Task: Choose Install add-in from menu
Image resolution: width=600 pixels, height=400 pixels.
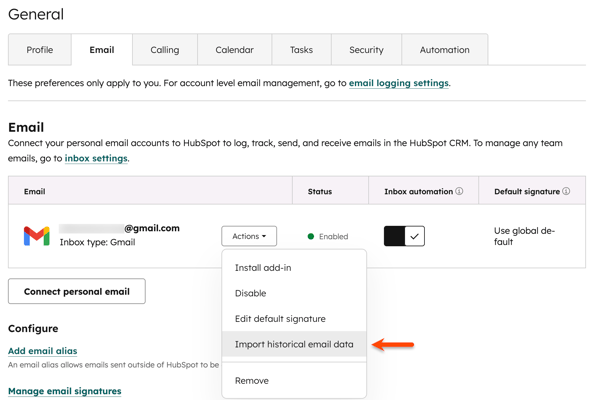Action: [x=294, y=268]
